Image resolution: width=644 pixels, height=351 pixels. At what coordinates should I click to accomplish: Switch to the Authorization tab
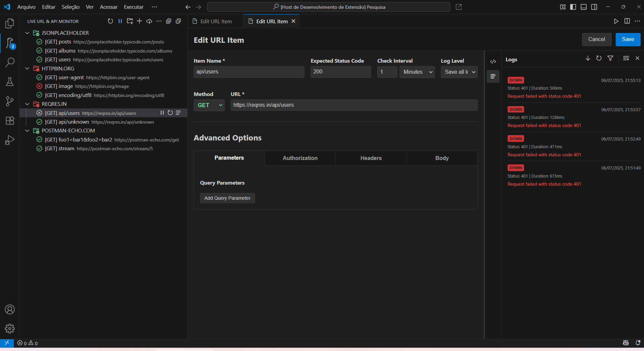pyautogui.click(x=300, y=158)
